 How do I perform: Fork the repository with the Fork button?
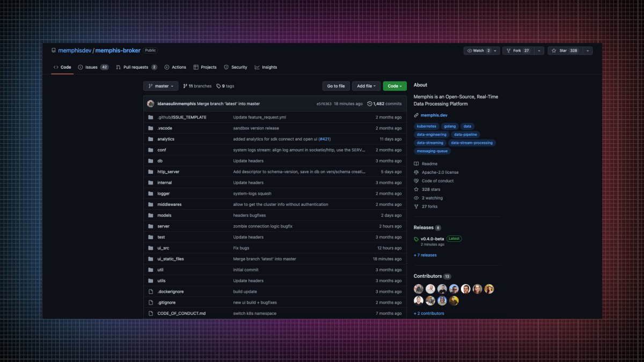pyautogui.click(x=518, y=50)
